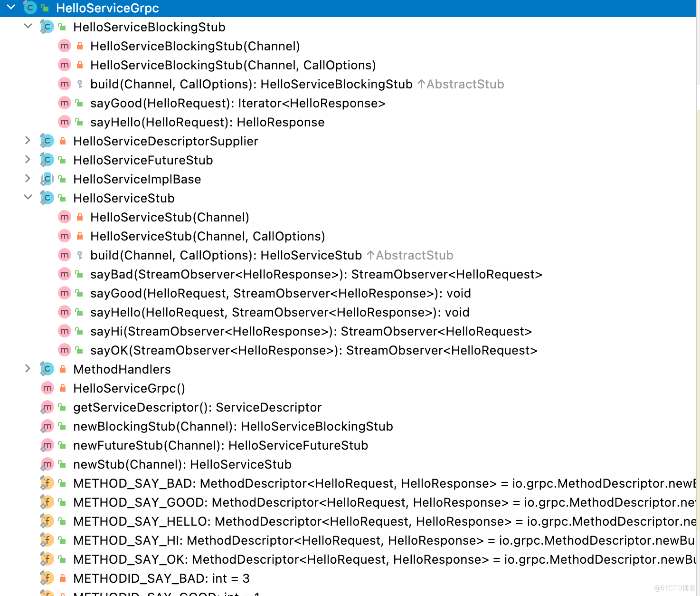Select HelloServiceBlockingStub(Channel, CallOptions) constructor
This screenshot has height=596, width=700.
click(x=348, y=65)
